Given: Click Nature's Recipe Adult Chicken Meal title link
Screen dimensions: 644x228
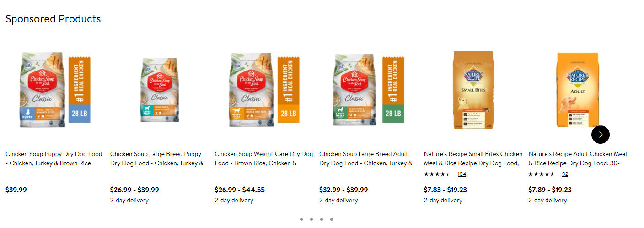Looking at the screenshot, I should tap(578, 158).
